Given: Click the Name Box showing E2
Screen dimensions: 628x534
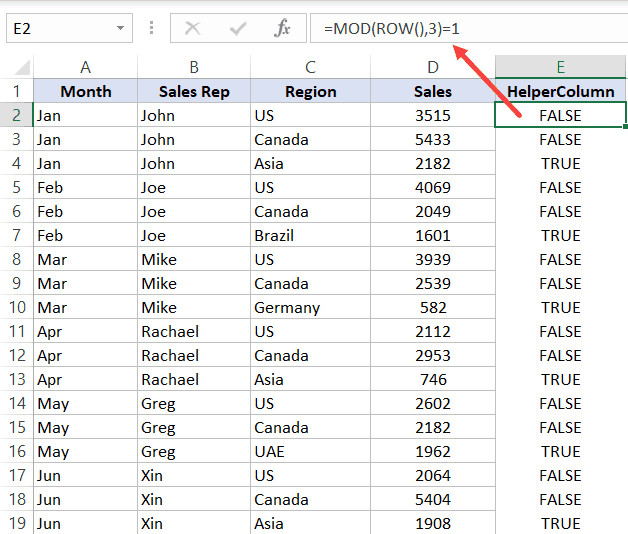Looking at the screenshot, I should (58, 29).
